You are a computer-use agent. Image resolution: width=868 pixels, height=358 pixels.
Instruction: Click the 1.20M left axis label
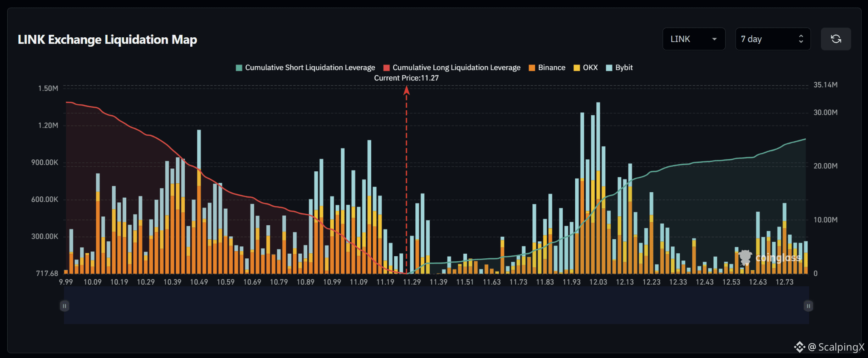click(x=48, y=125)
